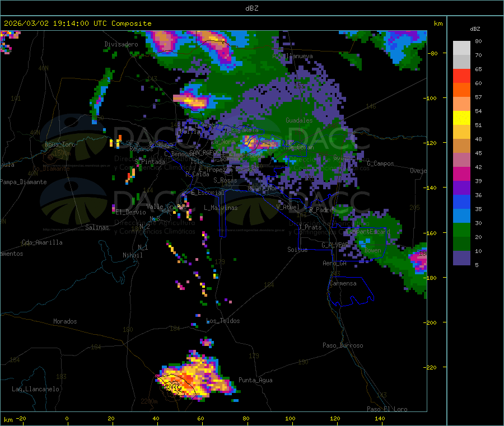Click the 'Nihuil' map label
504x426 pixels.
(x=132, y=255)
